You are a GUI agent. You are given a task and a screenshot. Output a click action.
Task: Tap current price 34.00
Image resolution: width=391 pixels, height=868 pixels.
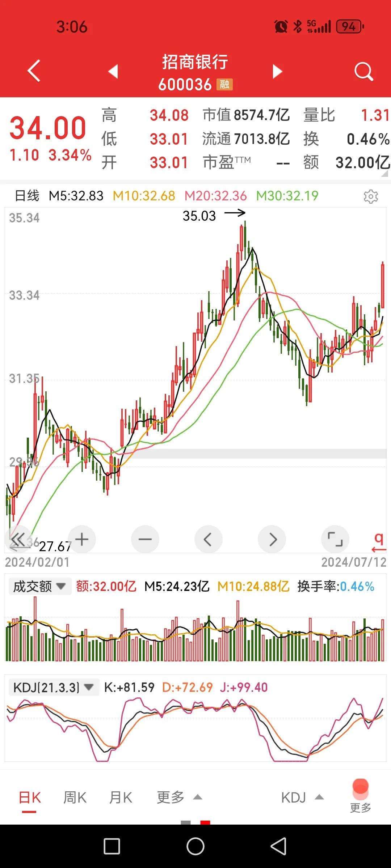click(x=48, y=128)
